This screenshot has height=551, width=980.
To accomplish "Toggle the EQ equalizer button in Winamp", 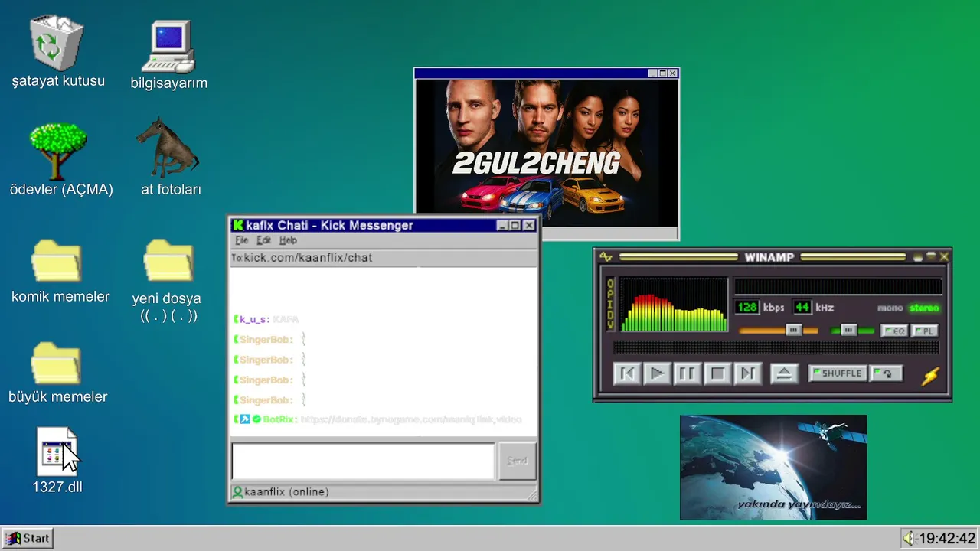I will (893, 331).
